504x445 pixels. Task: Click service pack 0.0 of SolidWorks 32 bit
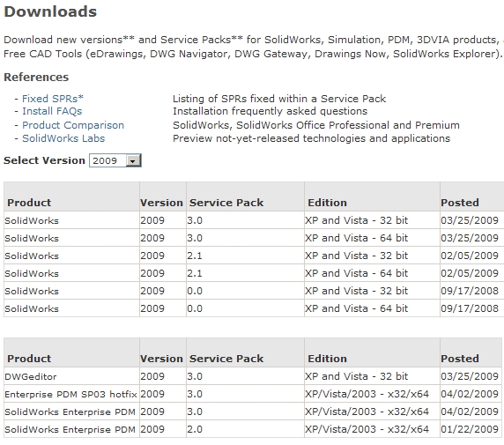195,292
